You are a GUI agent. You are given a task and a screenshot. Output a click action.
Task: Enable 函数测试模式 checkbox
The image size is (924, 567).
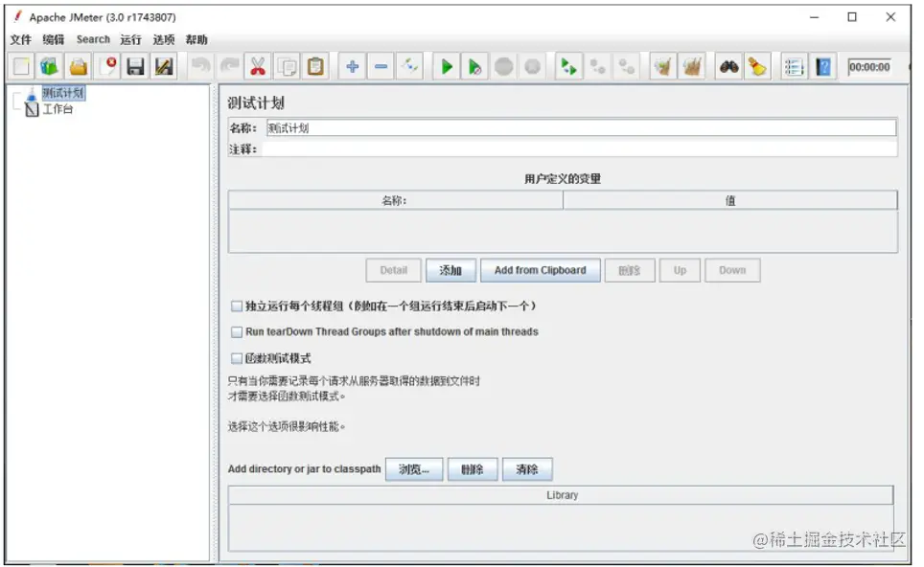coord(237,358)
